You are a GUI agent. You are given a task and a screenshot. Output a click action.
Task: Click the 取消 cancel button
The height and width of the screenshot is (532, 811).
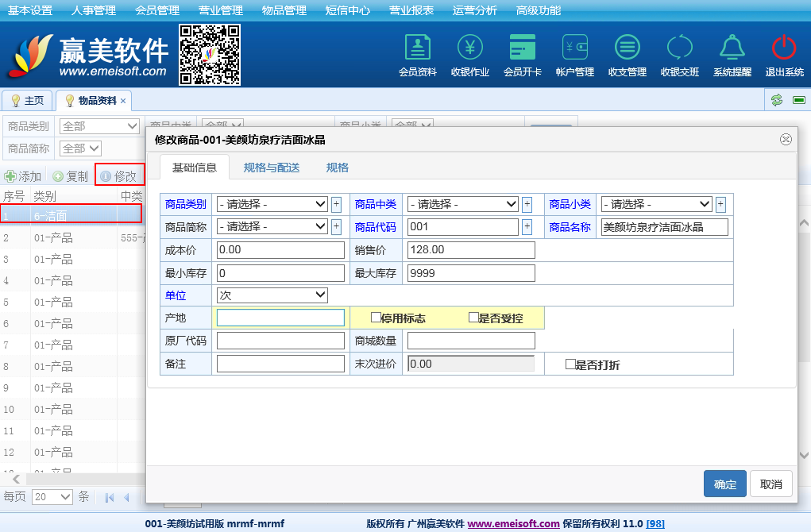coord(771,484)
